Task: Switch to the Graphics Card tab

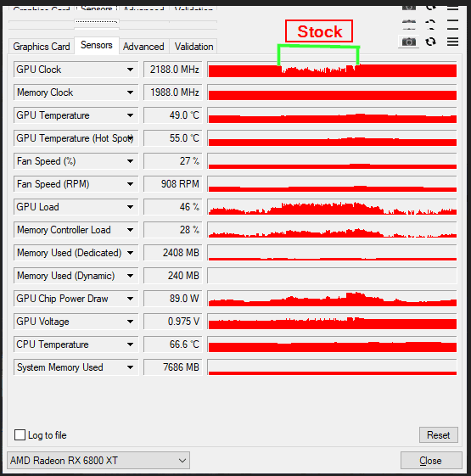Action: pos(42,47)
